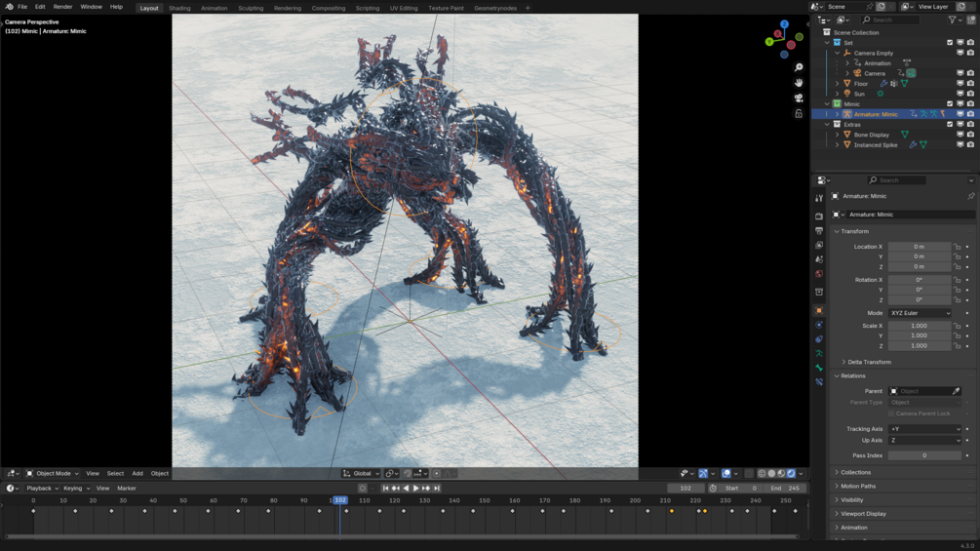The width and height of the screenshot is (980, 551).
Task: Click the viewport pan hand icon
Action: tap(799, 83)
